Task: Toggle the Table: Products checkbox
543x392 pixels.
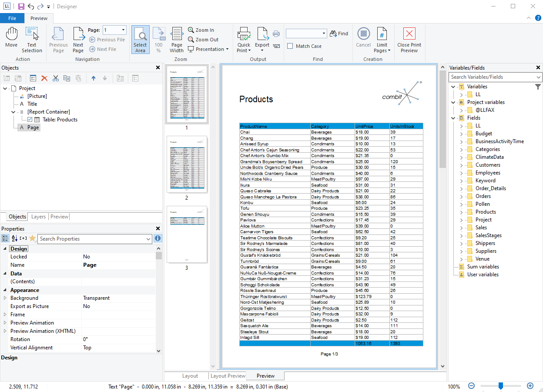Action: [x=30, y=120]
